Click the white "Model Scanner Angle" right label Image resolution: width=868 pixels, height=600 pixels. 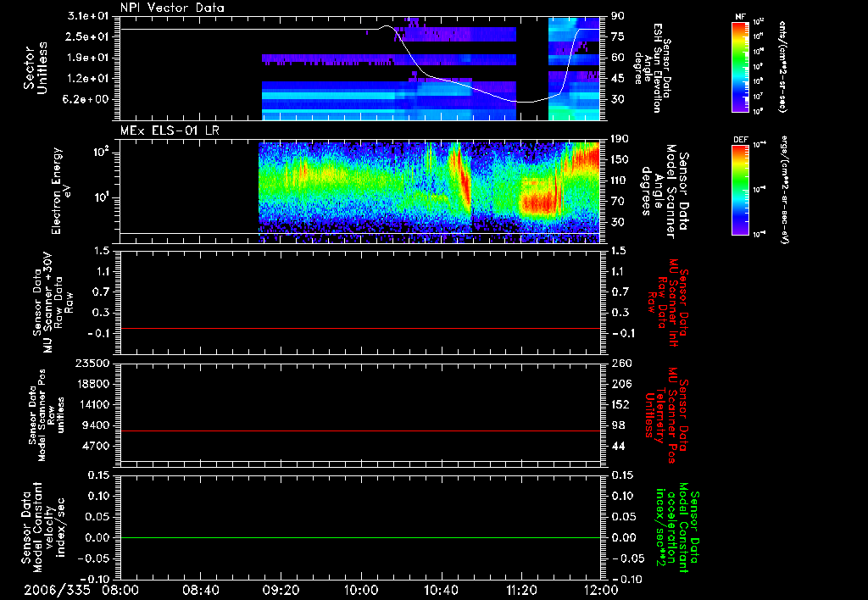(x=665, y=192)
